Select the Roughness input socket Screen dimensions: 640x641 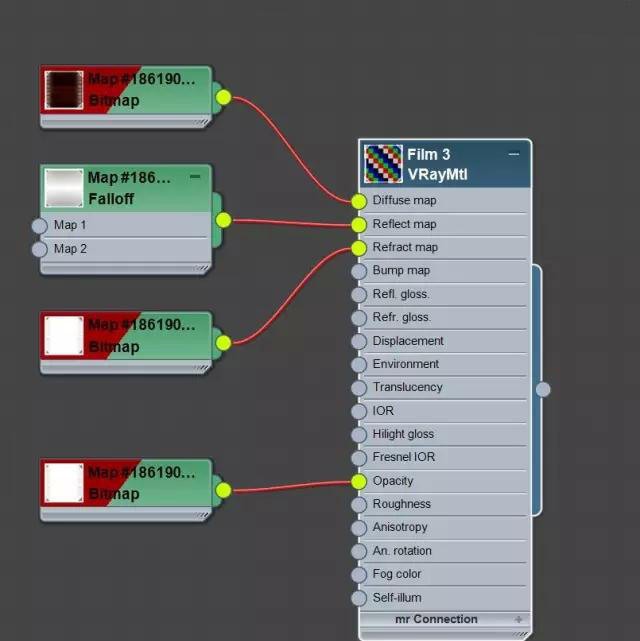pos(359,505)
